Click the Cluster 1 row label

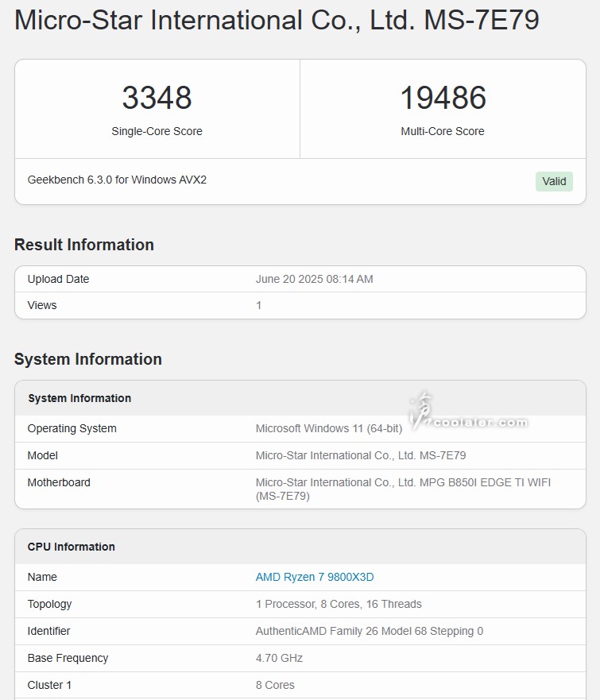[x=51, y=685]
